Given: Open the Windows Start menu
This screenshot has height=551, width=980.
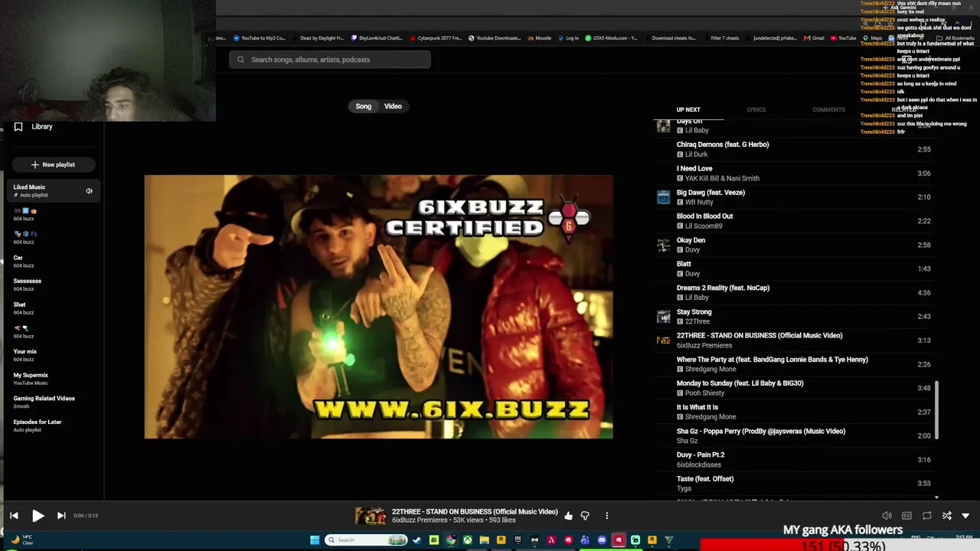Looking at the screenshot, I should [x=315, y=540].
